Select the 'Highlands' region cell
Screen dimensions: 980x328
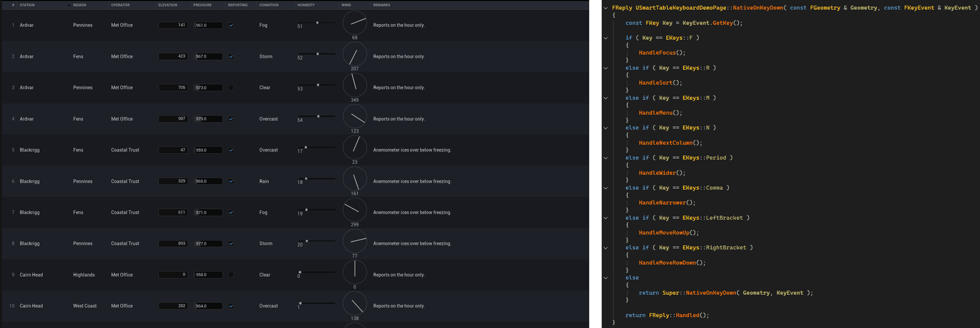click(x=84, y=275)
